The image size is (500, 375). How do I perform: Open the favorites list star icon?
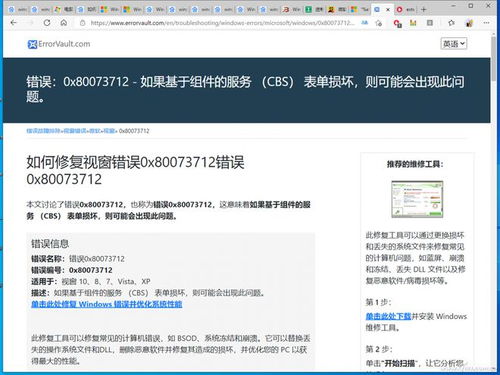(x=451, y=23)
